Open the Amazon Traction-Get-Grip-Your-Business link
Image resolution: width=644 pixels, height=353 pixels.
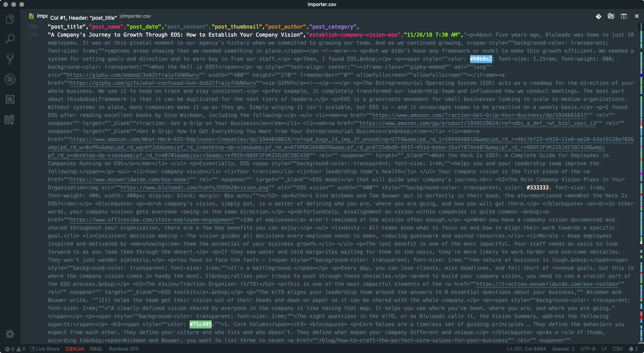click(479, 115)
